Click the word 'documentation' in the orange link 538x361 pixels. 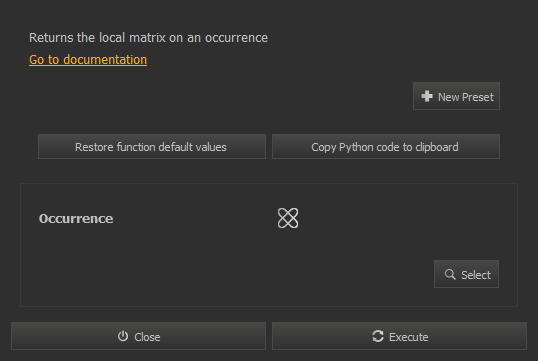(105, 60)
